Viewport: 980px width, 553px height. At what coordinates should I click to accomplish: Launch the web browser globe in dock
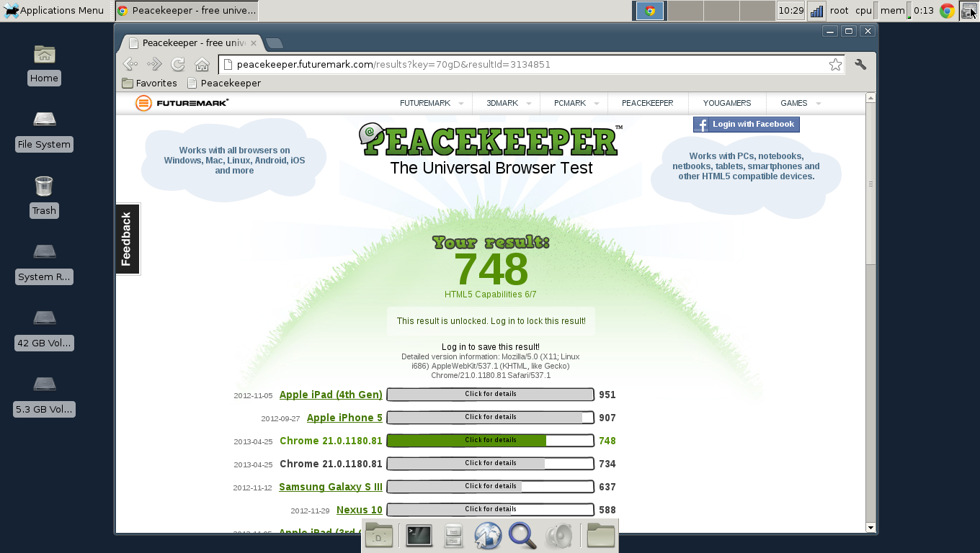pos(488,536)
